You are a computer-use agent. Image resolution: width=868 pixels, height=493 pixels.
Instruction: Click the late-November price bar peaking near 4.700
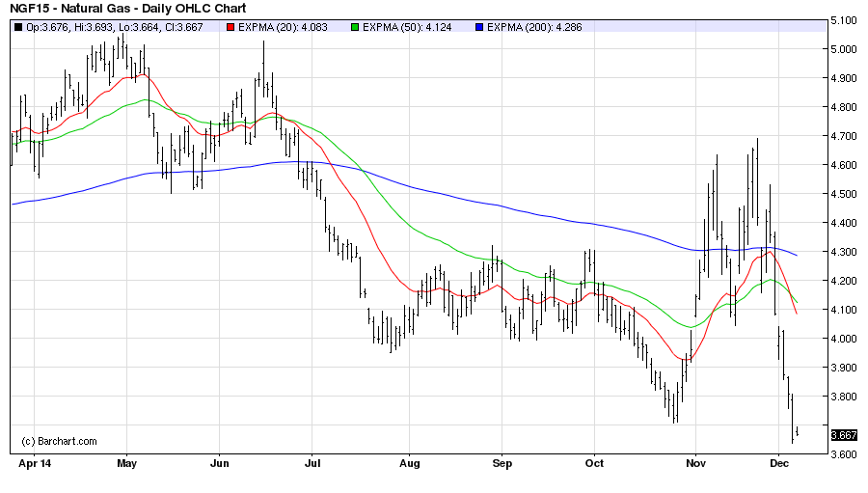757,181
